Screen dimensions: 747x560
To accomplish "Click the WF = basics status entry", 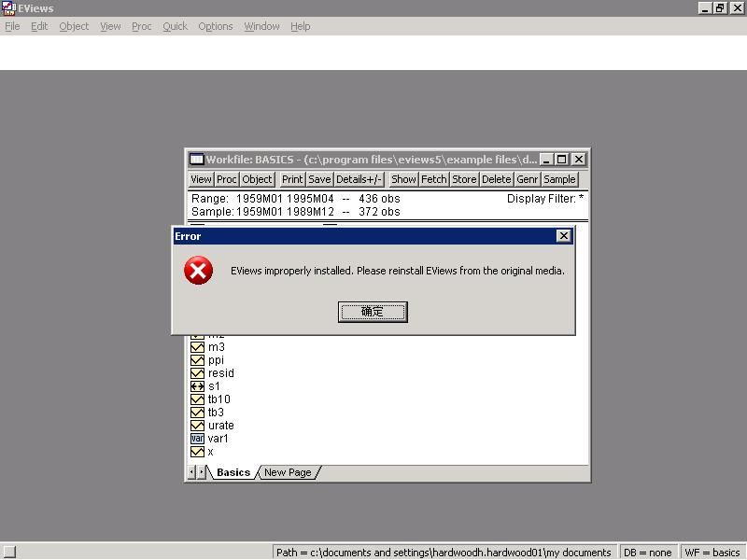I will 712,553.
